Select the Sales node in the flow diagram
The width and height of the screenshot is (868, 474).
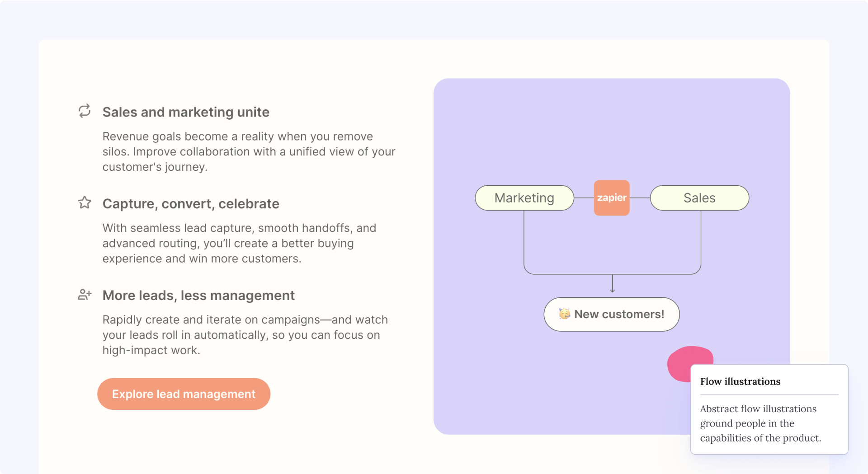coord(699,198)
